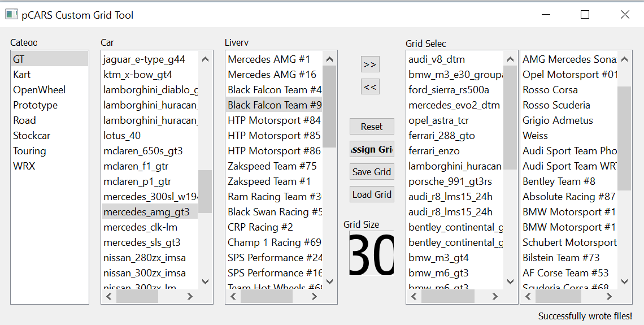Screen dimensions: 644x325
Task: Select mclaren_f1_gtr car
Action: pos(150,166)
